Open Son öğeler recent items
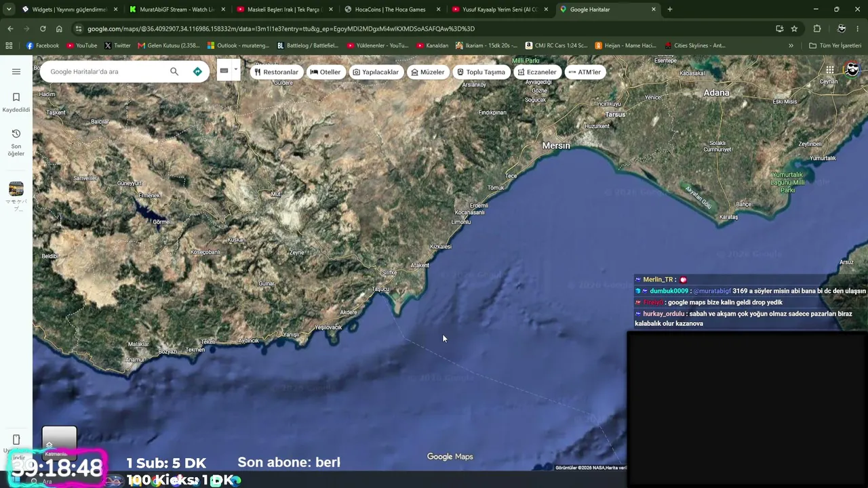 coord(16,142)
